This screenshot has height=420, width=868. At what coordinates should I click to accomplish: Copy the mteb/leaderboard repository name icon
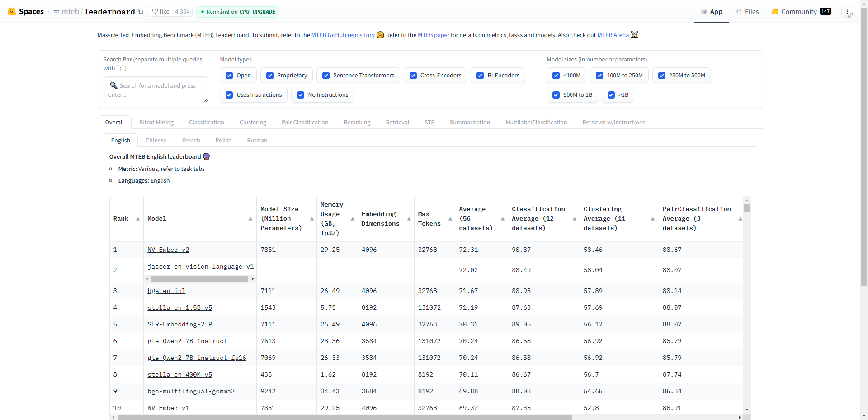(x=141, y=11)
